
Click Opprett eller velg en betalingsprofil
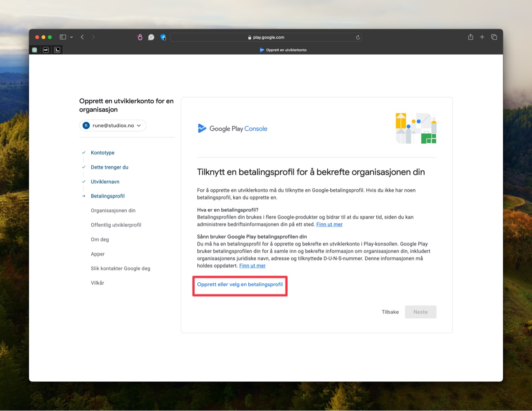pyautogui.click(x=240, y=285)
